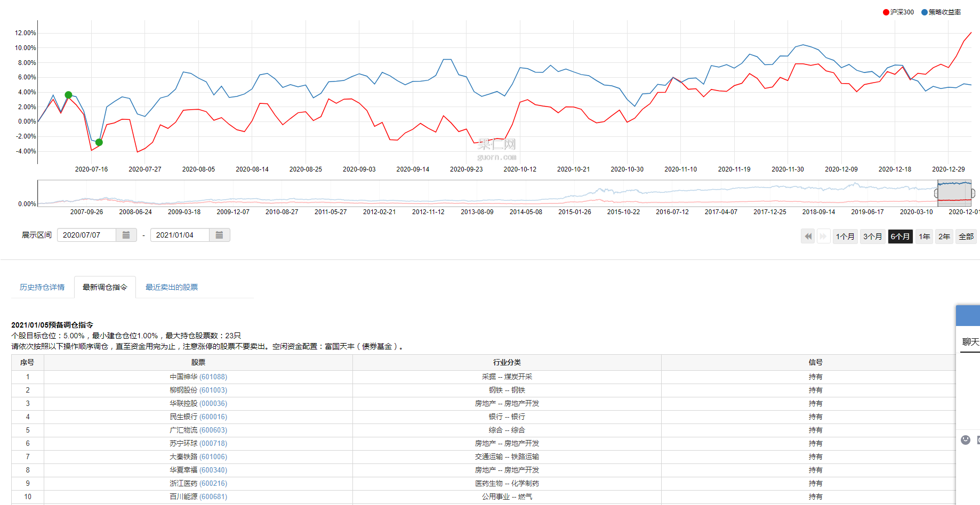Open the 民生银行 (600016) stock link
Viewport: 980px width, 505px height.
(198, 417)
